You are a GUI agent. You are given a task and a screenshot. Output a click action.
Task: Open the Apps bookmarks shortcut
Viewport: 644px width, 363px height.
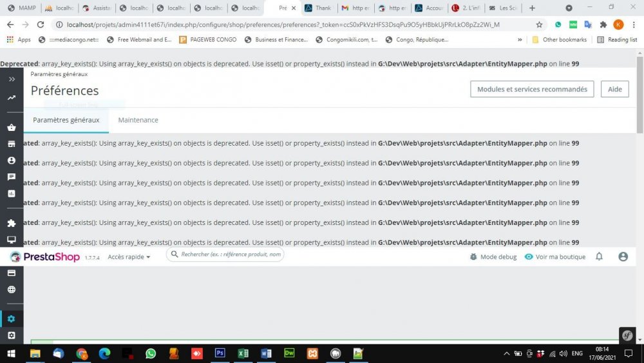(19, 39)
